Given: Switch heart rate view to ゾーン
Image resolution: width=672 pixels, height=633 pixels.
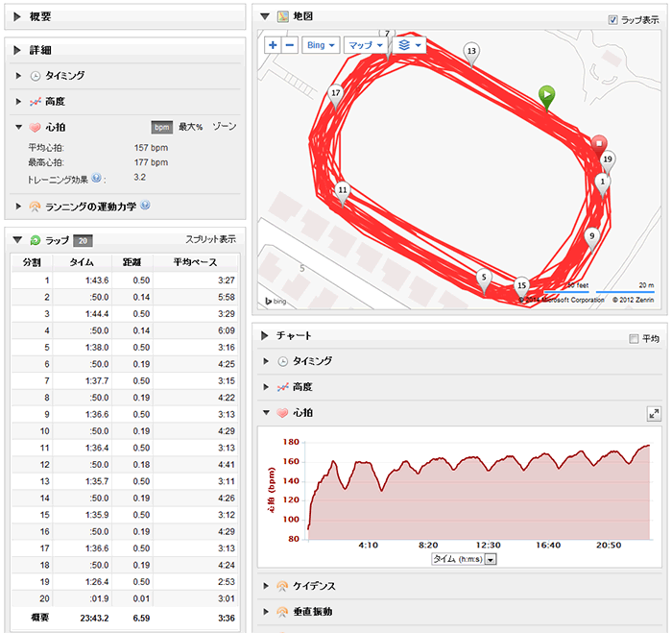Looking at the screenshot, I should pos(225,127).
